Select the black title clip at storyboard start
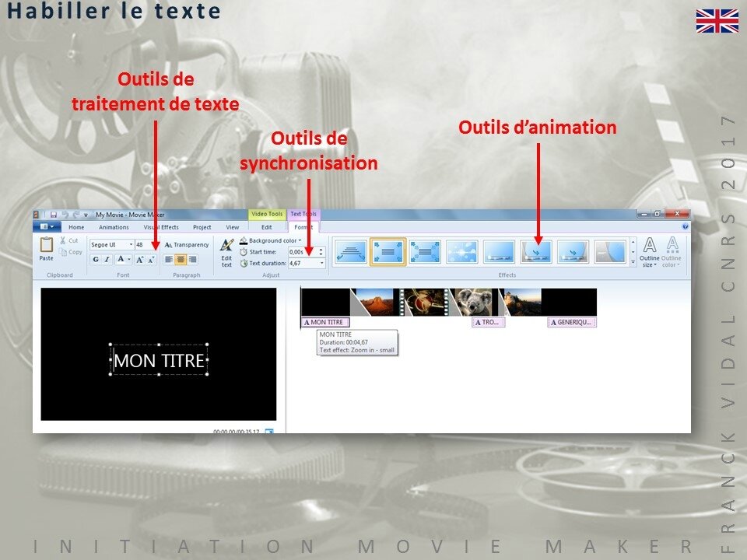The height and width of the screenshot is (560, 747). coord(326,302)
